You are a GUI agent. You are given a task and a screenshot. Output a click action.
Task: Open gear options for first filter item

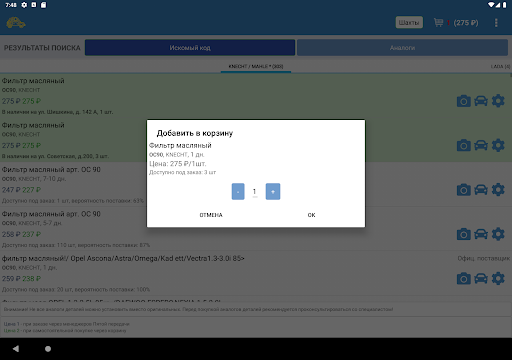click(x=498, y=101)
